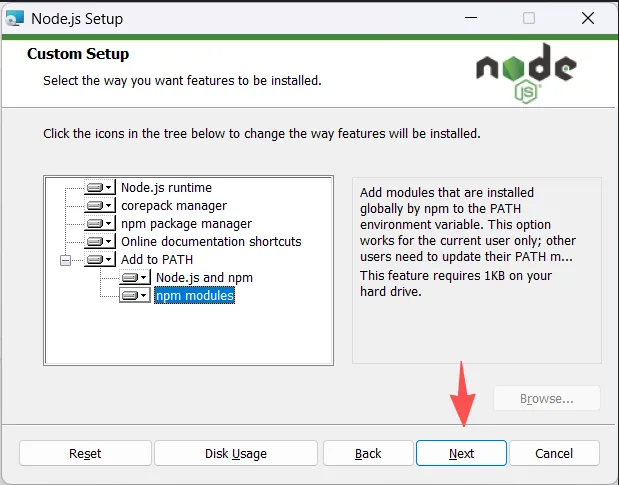The image size is (619, 485).
Task: Open Add to PATH feature dropdown icon
Action: (100, 259)
